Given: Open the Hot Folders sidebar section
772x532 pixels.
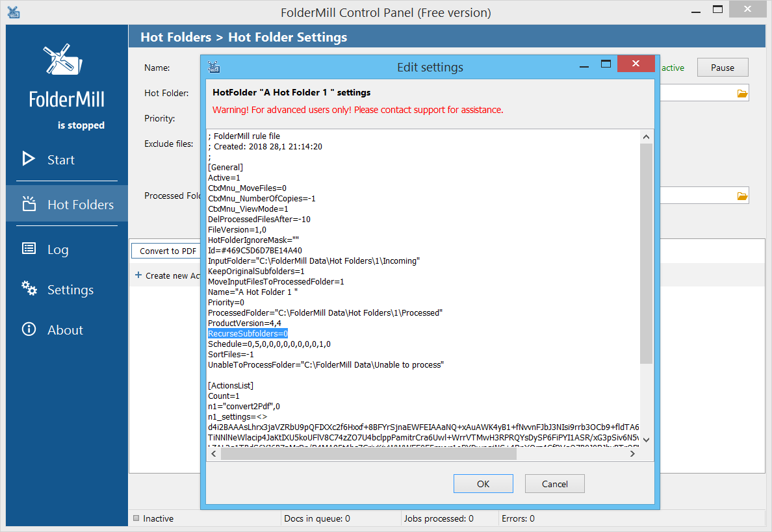Looking at the screenshot, I should (80, 204).
